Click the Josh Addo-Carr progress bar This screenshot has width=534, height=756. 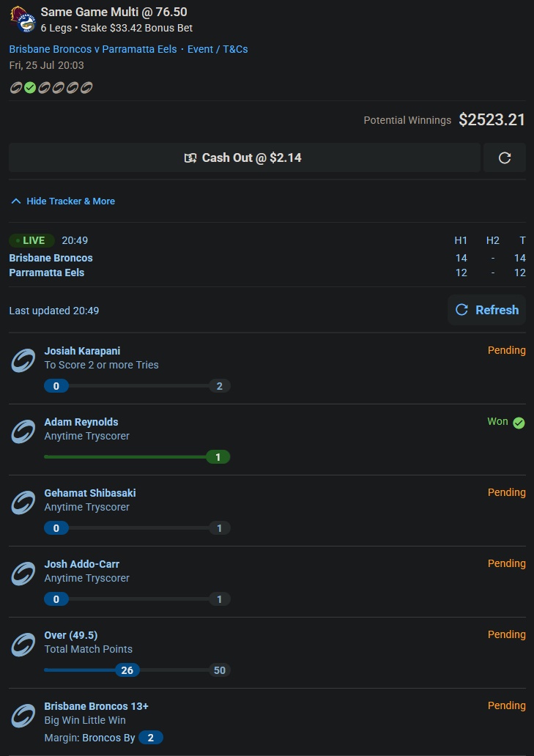pos(138,598)
